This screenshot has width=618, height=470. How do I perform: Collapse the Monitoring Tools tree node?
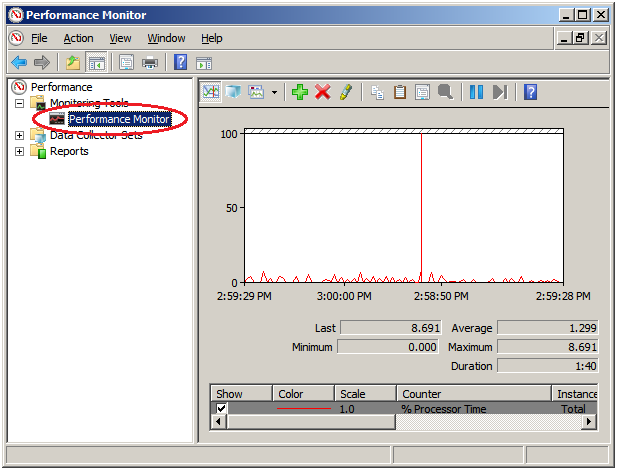pos(20,103)
